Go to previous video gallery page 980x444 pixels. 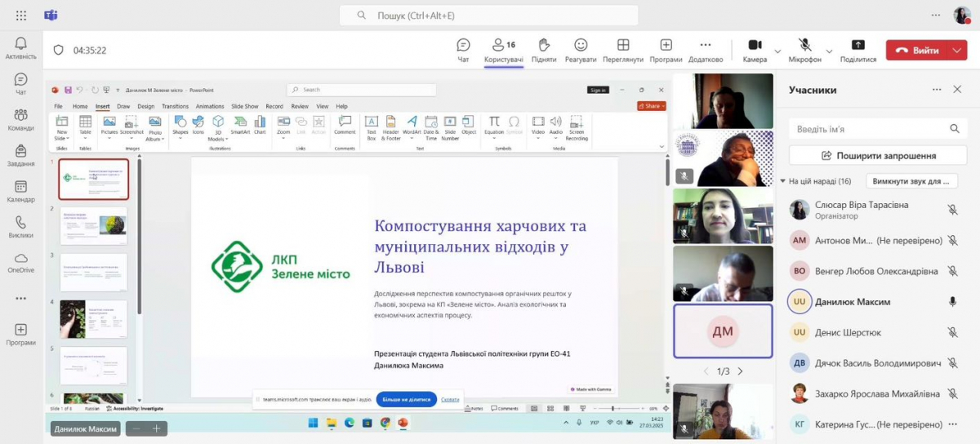[x=706, y=371]
